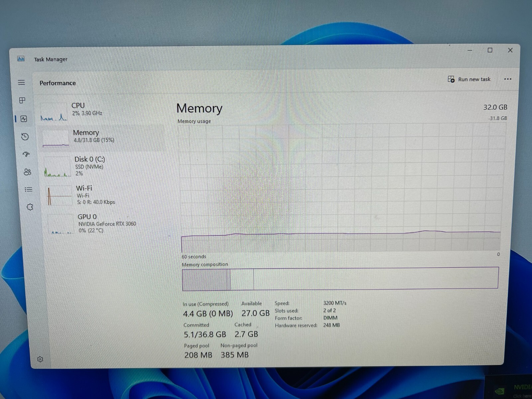Click the Available value 27.0 GB
The image size is (532, 399).
point(255,313)
